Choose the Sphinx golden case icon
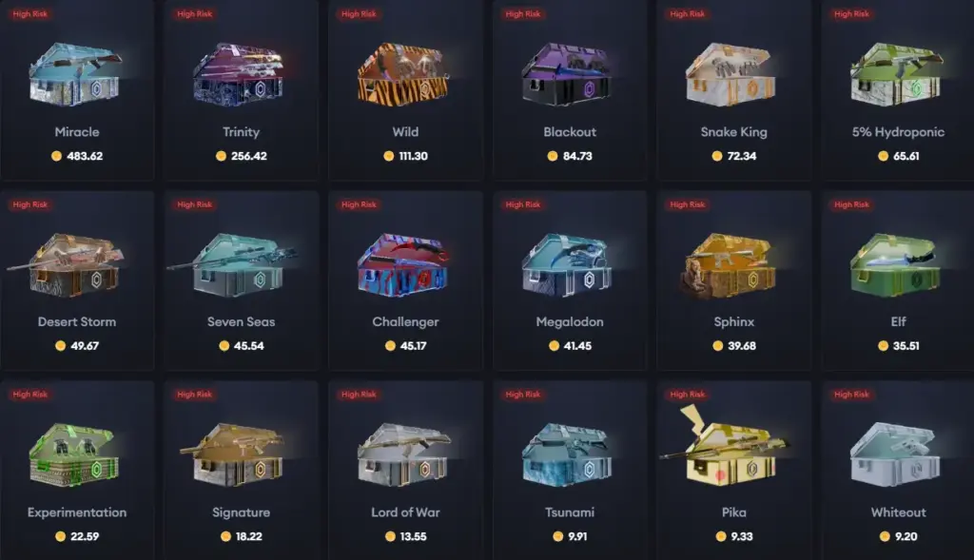 730,265
